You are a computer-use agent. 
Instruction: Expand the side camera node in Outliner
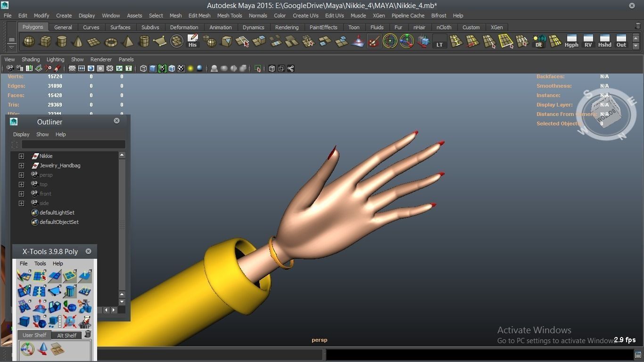click(21, 203)
